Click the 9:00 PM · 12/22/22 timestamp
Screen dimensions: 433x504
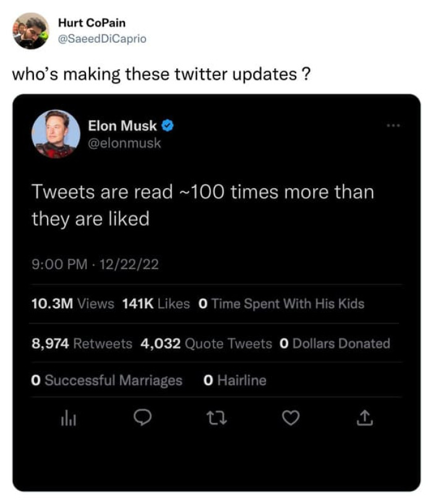tap(95, 265)
